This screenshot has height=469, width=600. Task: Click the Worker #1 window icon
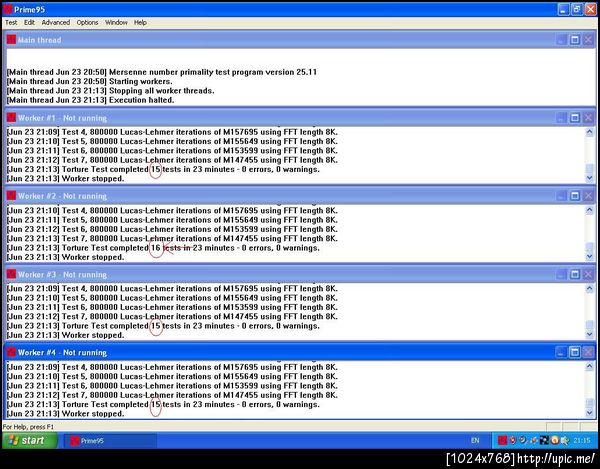click(11, 117)
